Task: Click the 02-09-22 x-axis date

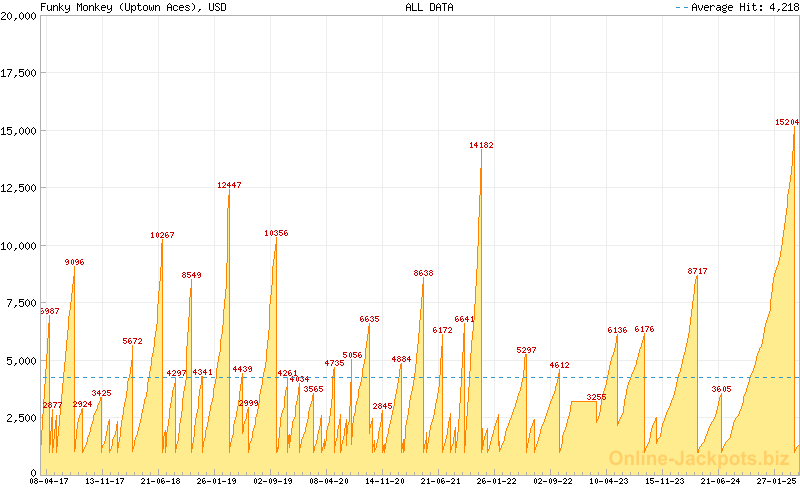Action: click(553, 481)
